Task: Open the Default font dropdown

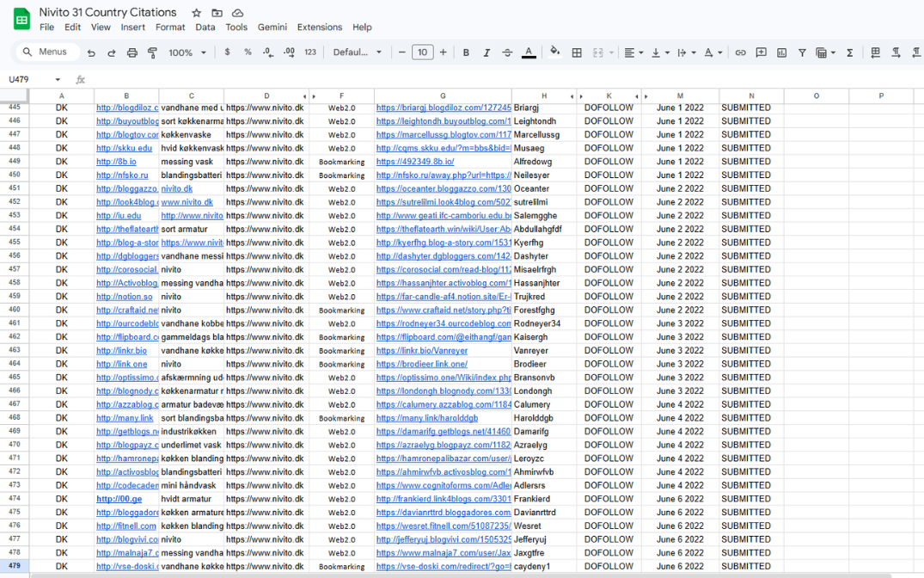Action: pyautogui.click(x=358, y=52)
